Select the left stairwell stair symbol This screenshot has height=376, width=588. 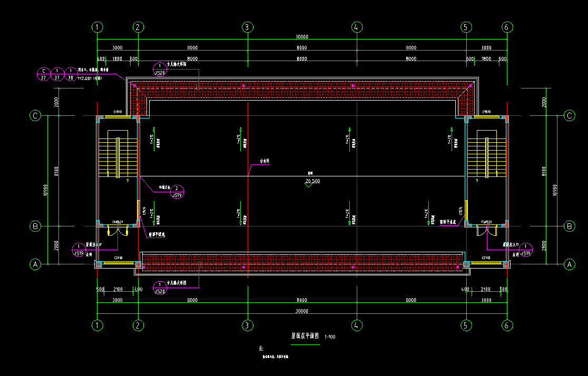tap(117, 157)
